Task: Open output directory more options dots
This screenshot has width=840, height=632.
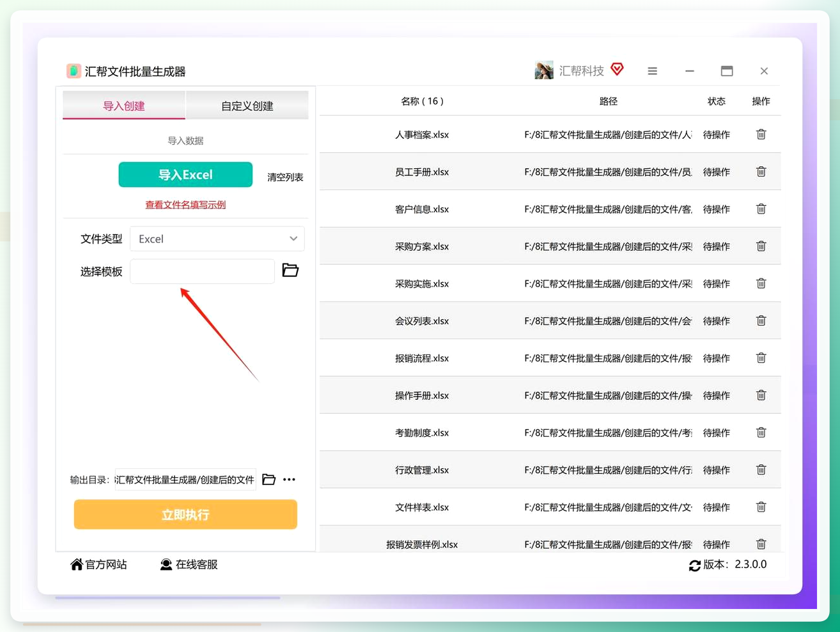Action: tap(289, 479)
